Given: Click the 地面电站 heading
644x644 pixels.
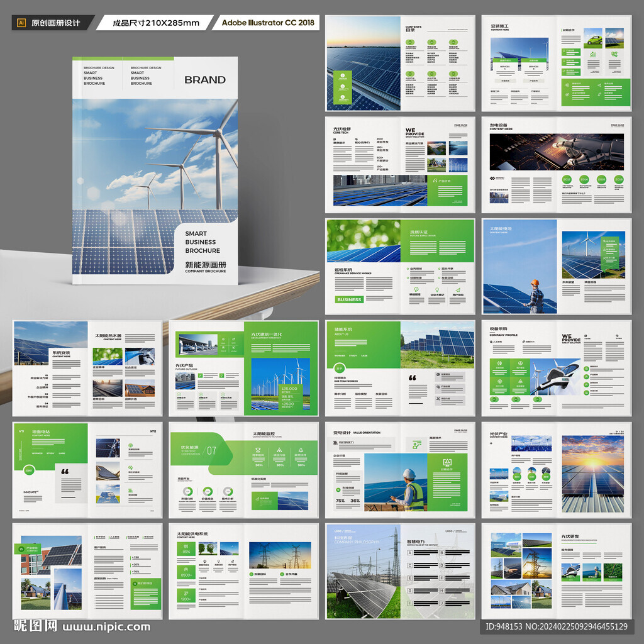Looking at the screenshot, I should tap(41, 431).
